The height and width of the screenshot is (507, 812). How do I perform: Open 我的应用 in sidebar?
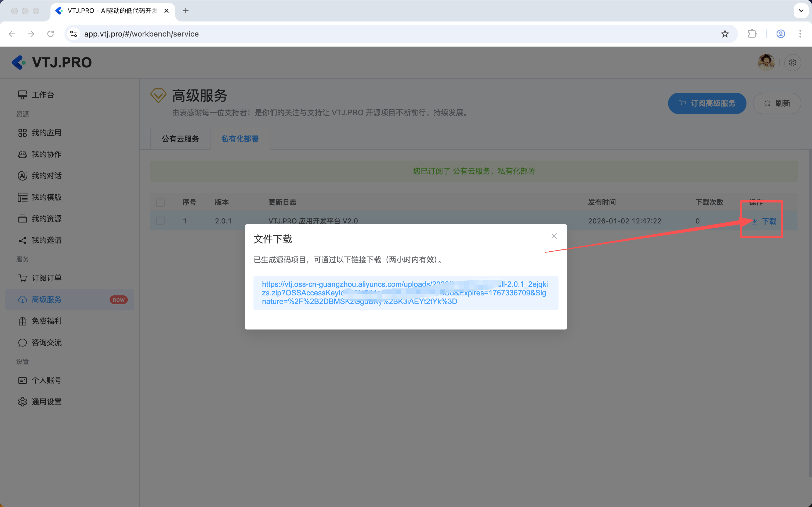click(46, 133)
